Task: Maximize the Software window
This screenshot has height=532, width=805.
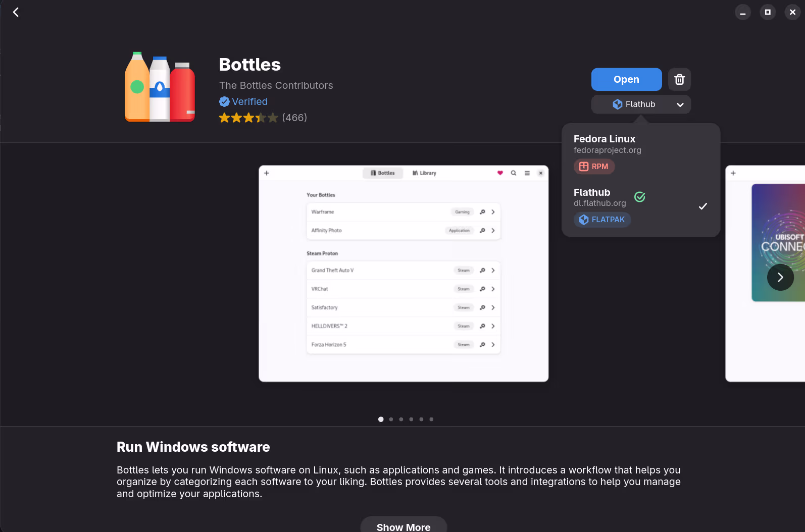Action: coord(768,12)
